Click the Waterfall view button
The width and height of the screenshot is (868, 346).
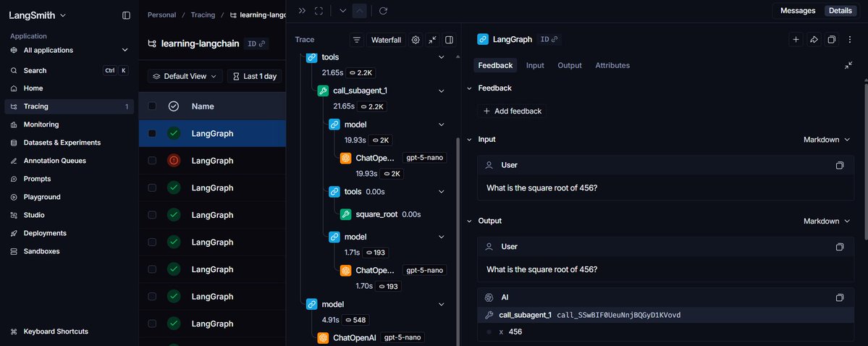tap(386, 40)
